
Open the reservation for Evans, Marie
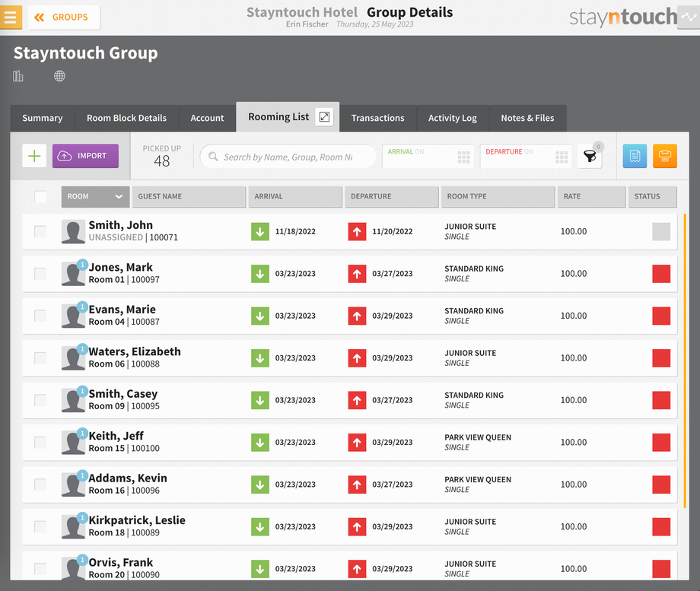pos(349,316)
